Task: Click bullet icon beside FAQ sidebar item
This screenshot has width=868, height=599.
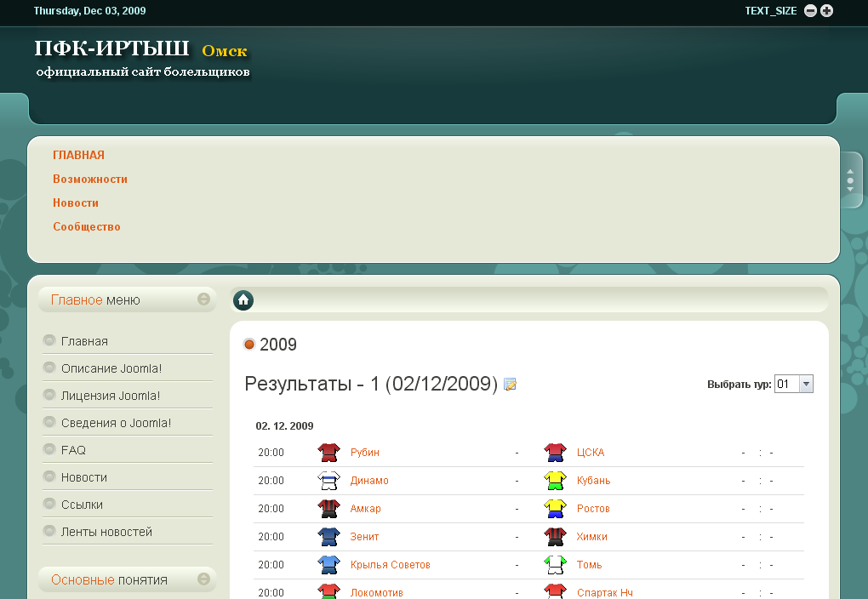Action: pos(49,449)
